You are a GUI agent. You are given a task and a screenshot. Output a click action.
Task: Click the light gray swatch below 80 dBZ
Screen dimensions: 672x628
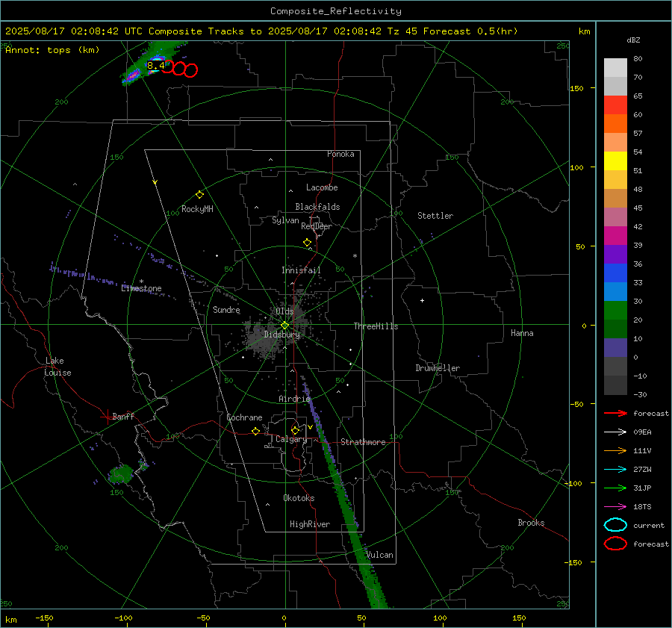(615, 68)
